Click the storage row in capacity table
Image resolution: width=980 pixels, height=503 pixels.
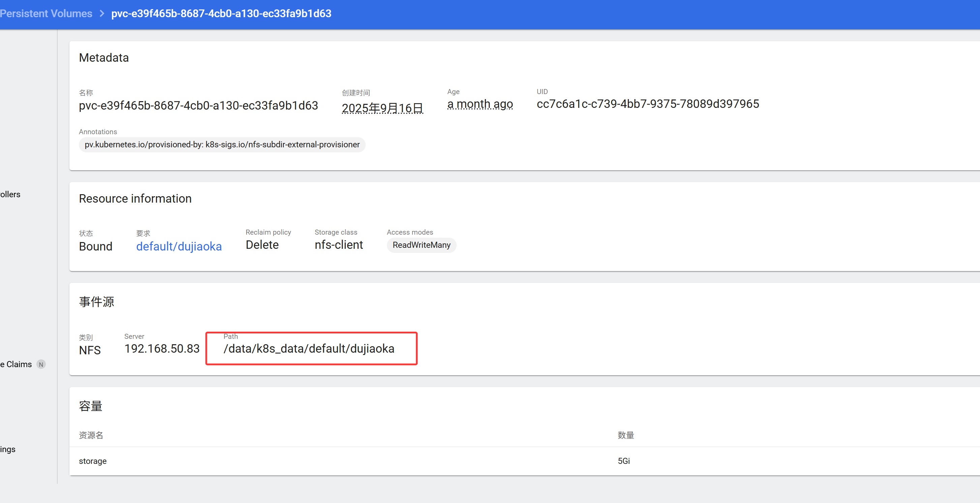point(93,461)
